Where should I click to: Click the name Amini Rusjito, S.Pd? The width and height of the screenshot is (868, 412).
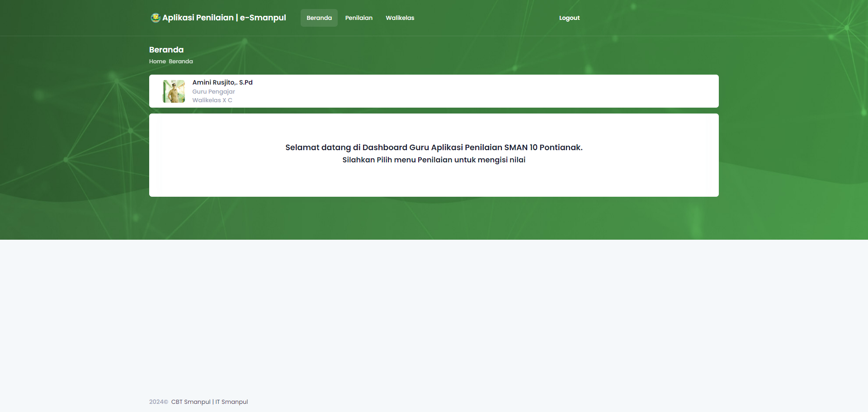pyautogui.click(x=222, y=82)
